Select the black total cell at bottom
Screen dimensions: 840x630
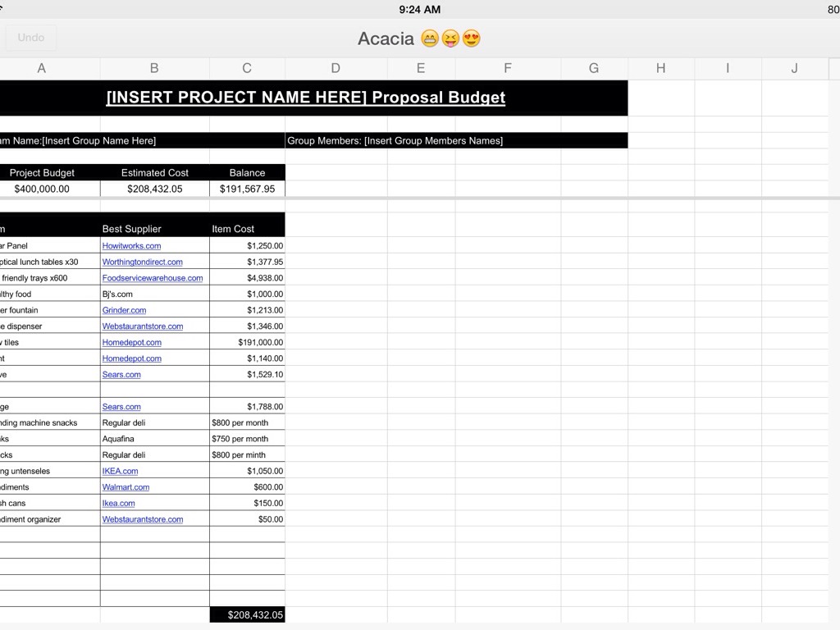click(x=247, y=614)
